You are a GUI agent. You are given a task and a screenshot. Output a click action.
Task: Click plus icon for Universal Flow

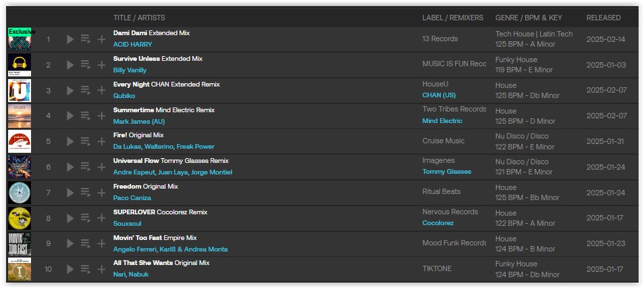101,167
